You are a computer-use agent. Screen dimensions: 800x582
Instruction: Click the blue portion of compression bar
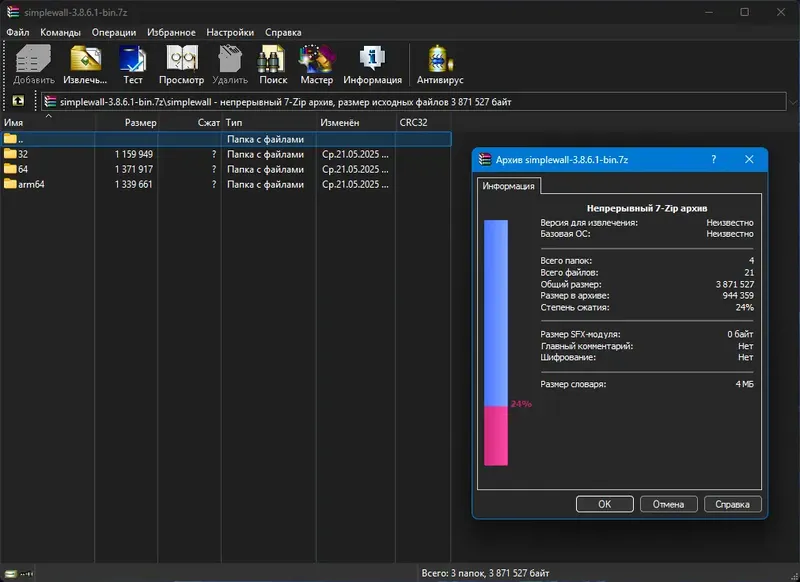496,313
